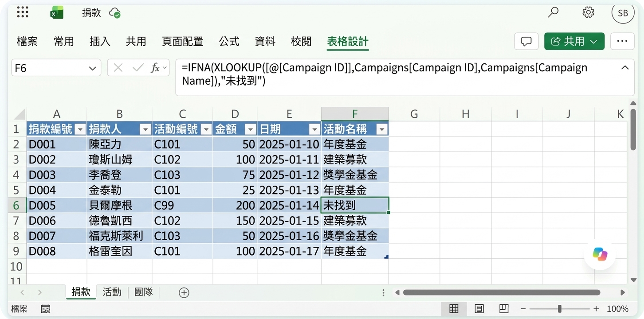The image size is (644, 319).
Task: Launch the Copilot floating button
Action: pos(600,254)
